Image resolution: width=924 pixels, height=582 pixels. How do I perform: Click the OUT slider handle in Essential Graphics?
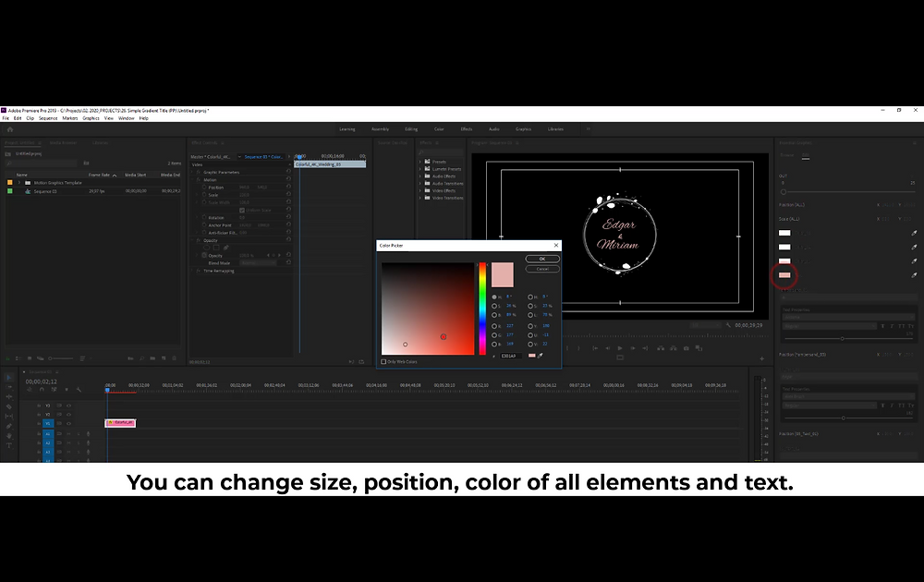784,192
